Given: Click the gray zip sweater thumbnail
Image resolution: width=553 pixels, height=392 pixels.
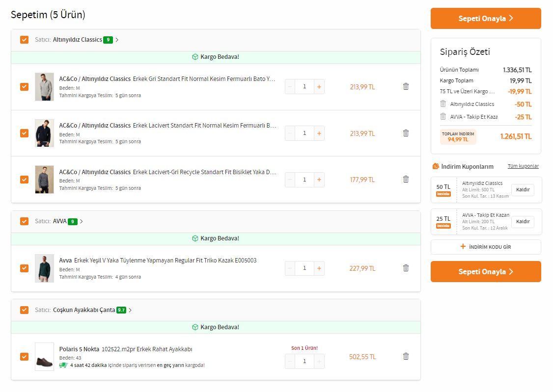Looking at the screenshot, I should click(44, 87).
